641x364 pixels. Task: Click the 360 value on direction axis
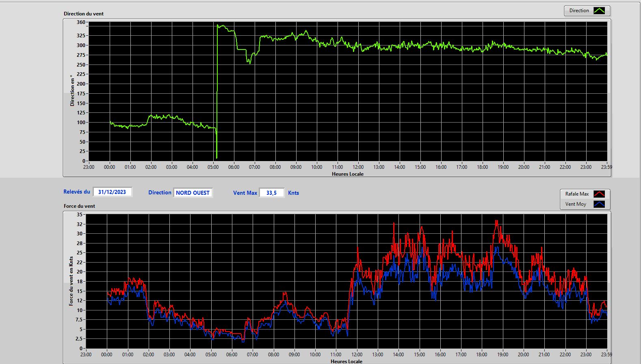(x=81, y=22)
